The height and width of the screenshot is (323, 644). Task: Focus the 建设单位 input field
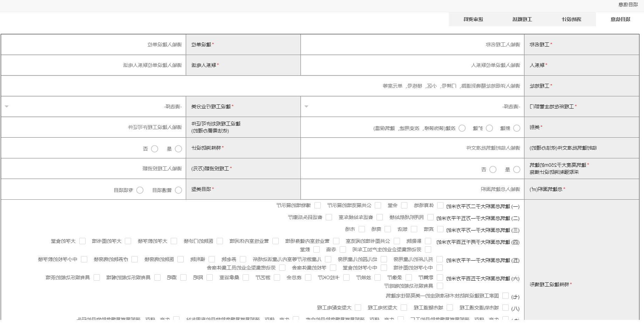click(93, 44)
